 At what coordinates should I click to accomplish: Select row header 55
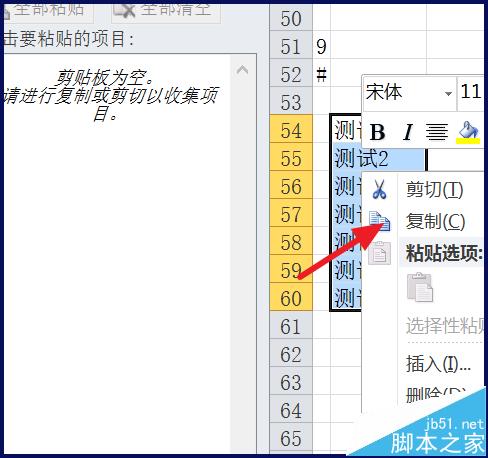[291, 158]
